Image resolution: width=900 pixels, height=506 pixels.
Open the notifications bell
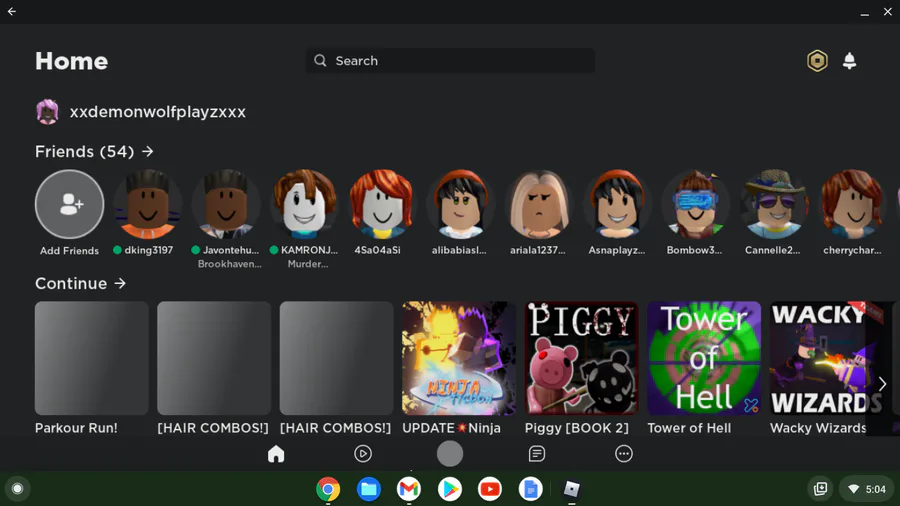pos(849,61)
